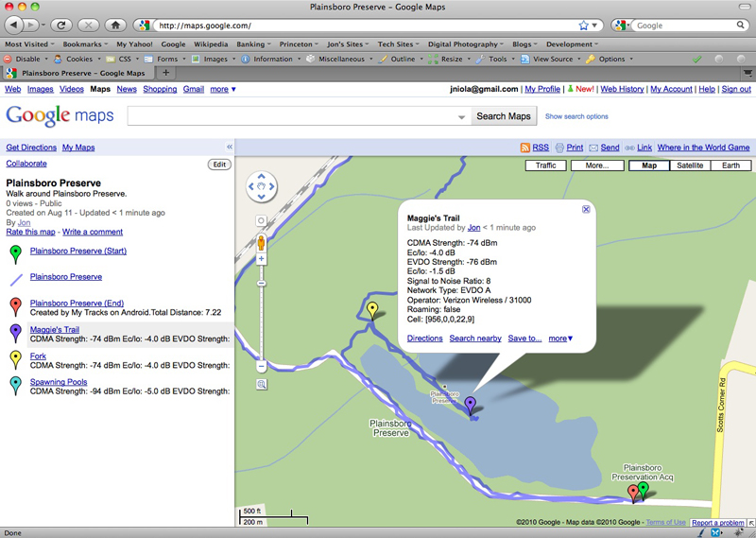Switch to Earth view

pos(730,165)
